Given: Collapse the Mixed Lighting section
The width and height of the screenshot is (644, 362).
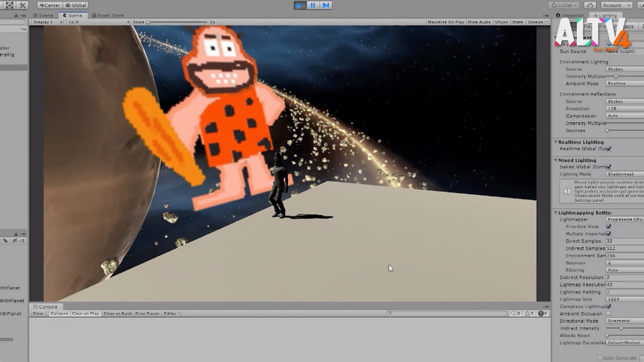Looking at the screenshot, I should (556, 160).
